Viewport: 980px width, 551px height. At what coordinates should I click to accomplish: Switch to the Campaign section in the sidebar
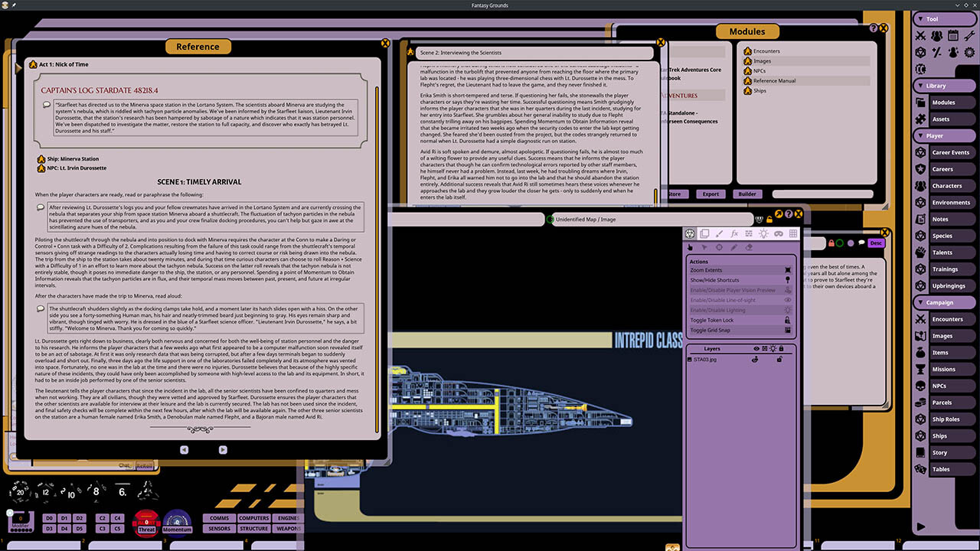944,302
